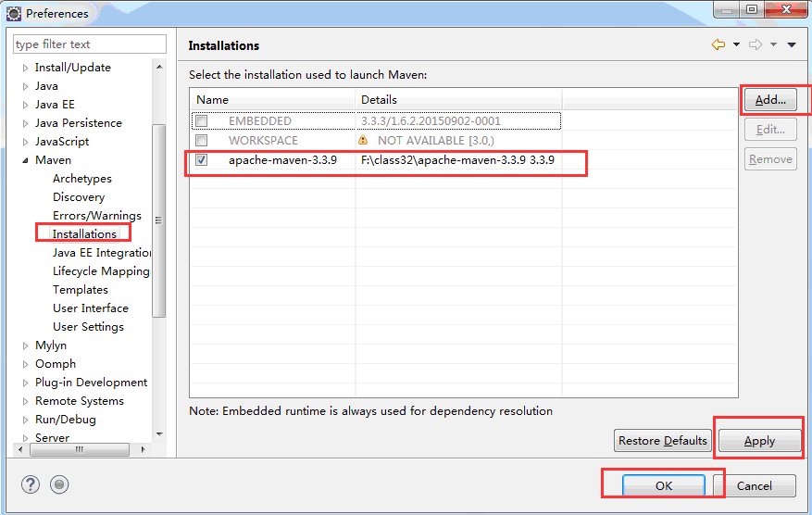The width and height of the screenshot is (812, 515).
Task: Expand the Java EE tree node
Action: coord(25,105)
